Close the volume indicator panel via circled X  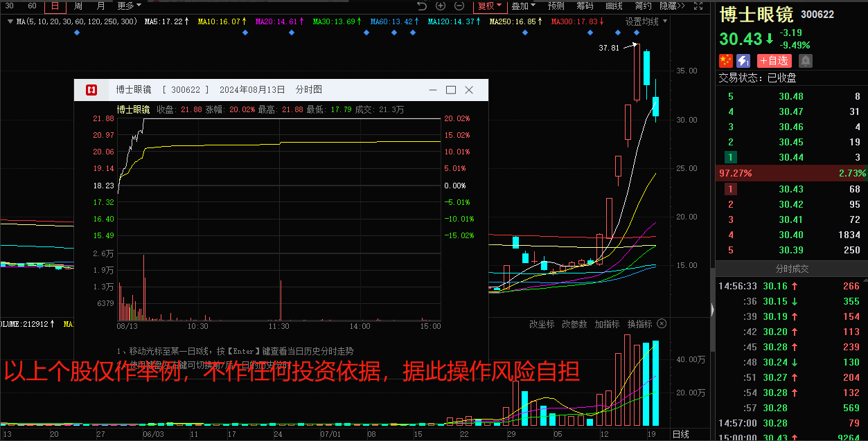pos(662,324)
